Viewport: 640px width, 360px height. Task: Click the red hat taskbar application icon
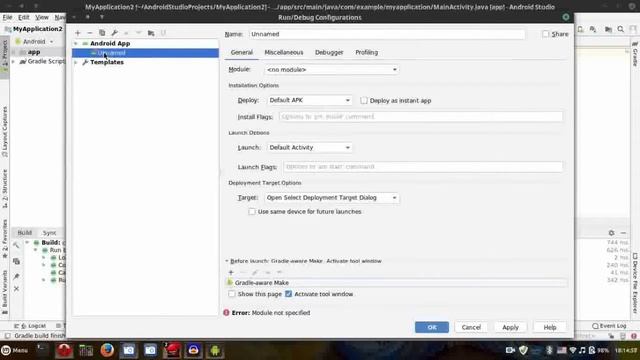click(x=172, y=350)
